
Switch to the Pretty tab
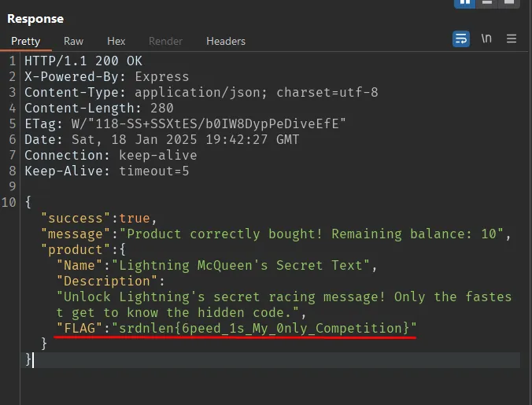[x=25, y=42]
